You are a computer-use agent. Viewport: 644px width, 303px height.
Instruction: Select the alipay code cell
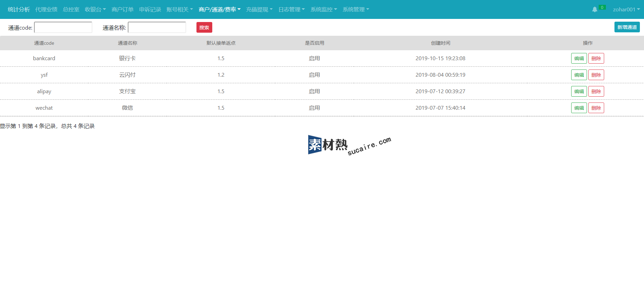pos(44,91)
